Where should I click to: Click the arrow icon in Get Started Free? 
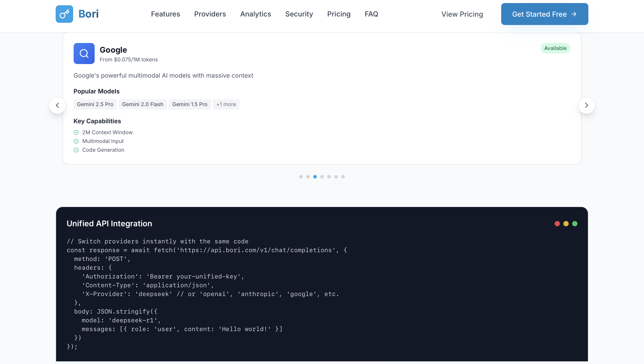(x=574, y=14)
